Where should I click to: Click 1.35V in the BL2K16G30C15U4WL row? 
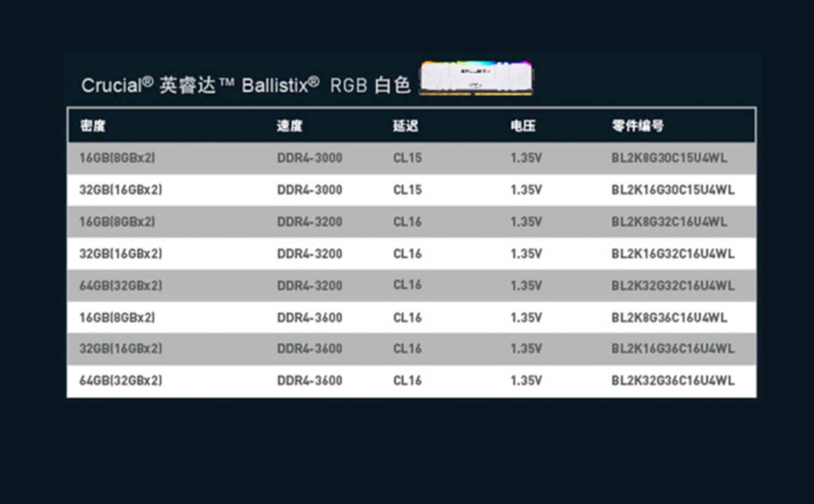pyautogui.click(x=526, y=190)
